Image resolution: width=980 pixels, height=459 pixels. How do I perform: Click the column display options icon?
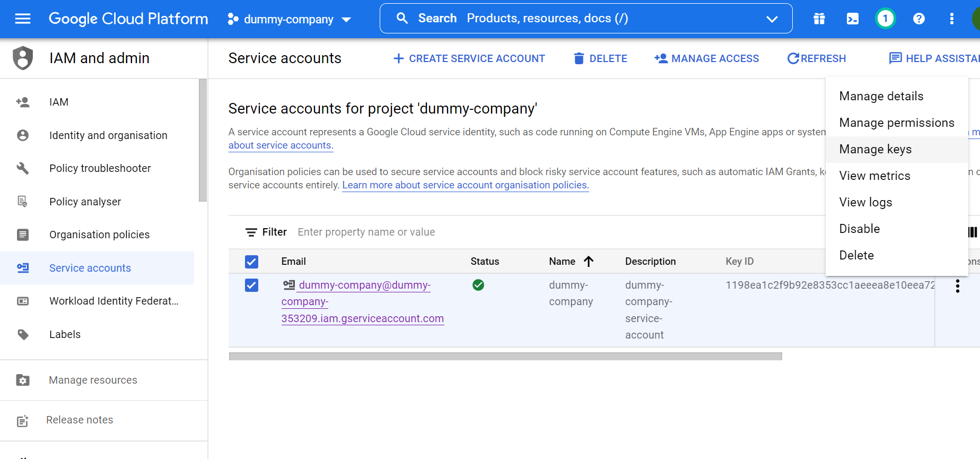[x=973, y=232]
